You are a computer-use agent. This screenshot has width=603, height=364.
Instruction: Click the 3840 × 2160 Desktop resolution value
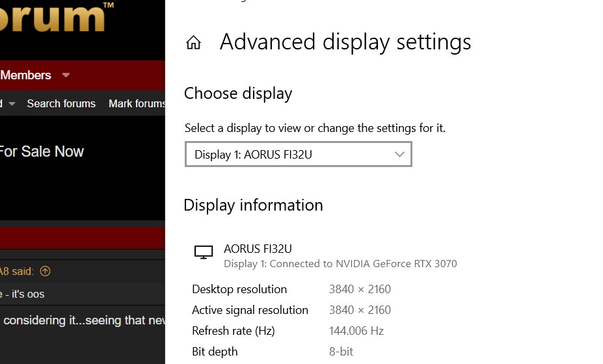tap(360, 289)
